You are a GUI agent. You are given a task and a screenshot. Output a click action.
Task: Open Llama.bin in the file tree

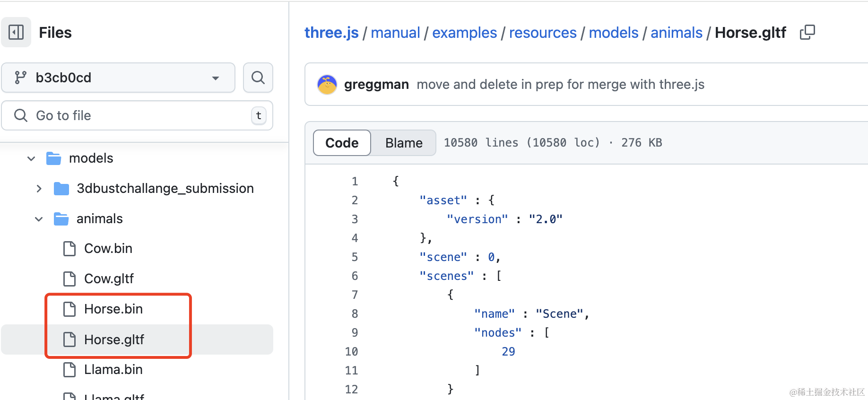113,370
